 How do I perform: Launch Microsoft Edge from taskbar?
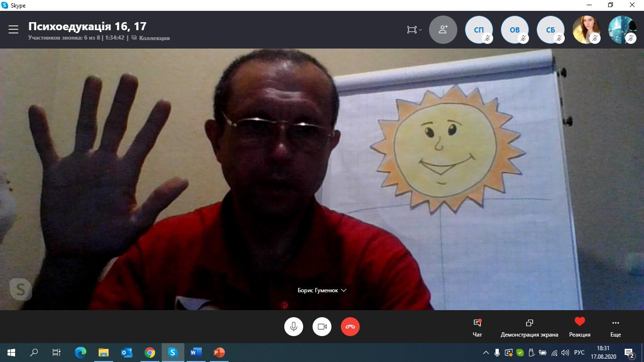pos(81,352)
